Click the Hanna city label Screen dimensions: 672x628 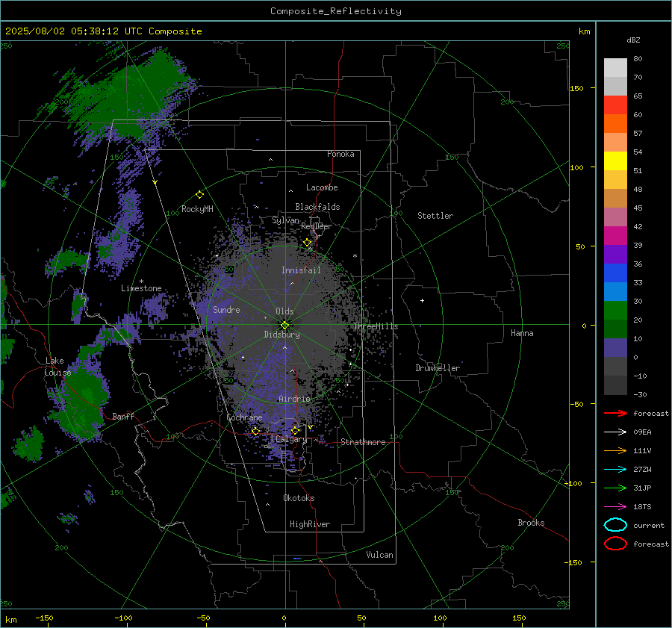coord(522,333)
